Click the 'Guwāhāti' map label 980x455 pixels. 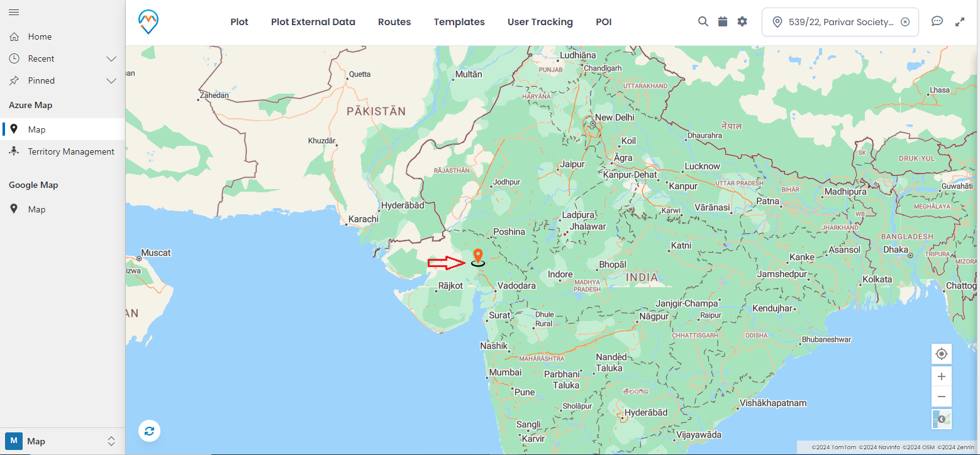pos(957,186)
